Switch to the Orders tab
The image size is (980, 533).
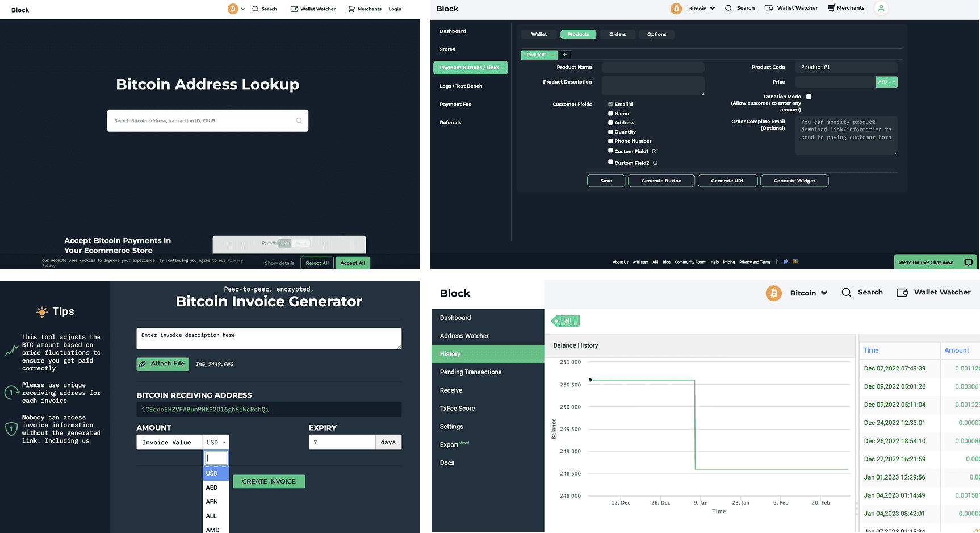[617, 34]
